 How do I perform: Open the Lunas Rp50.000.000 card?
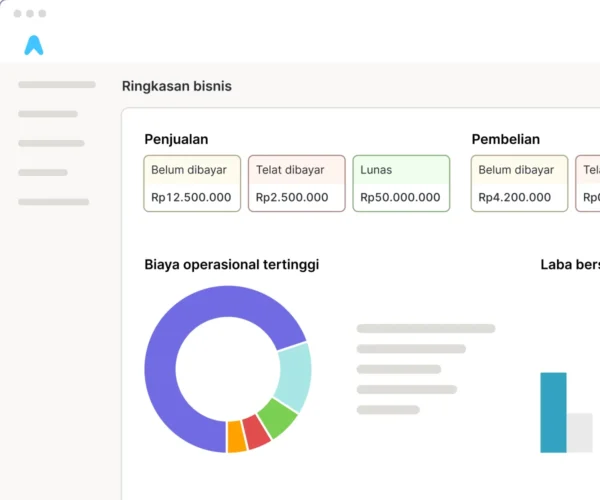tap(401, 183)
